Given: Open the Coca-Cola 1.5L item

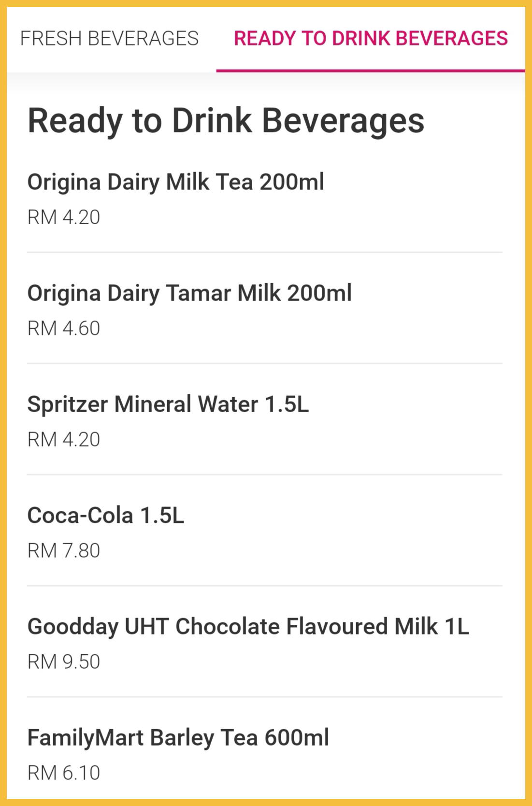Looking at the screenshot, I should point(105,516).
